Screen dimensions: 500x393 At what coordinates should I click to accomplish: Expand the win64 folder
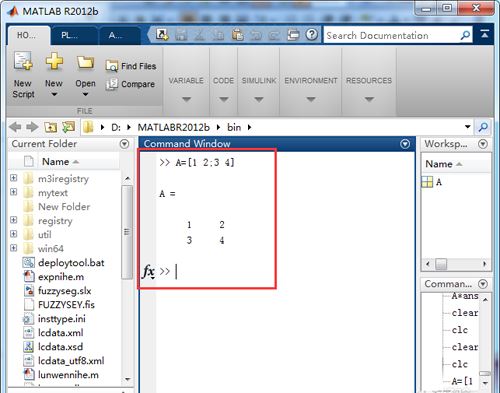point(14,248)
